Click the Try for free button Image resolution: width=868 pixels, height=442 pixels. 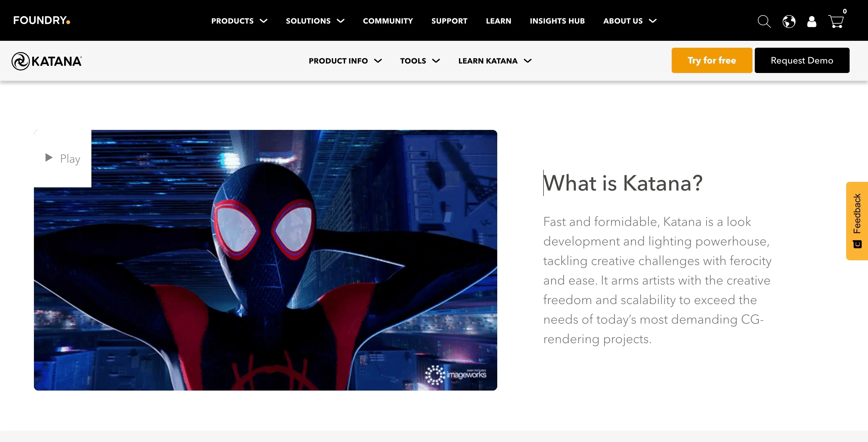(x=712, y=60)
